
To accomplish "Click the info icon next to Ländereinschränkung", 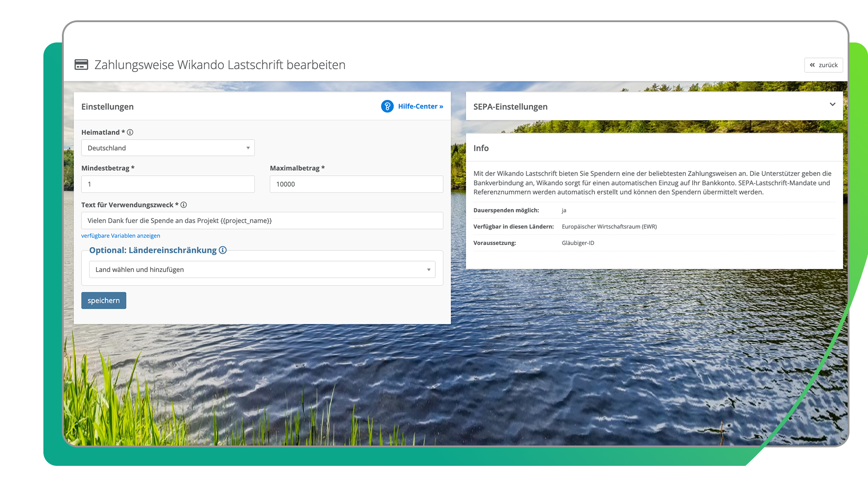I will coord(222,250).
